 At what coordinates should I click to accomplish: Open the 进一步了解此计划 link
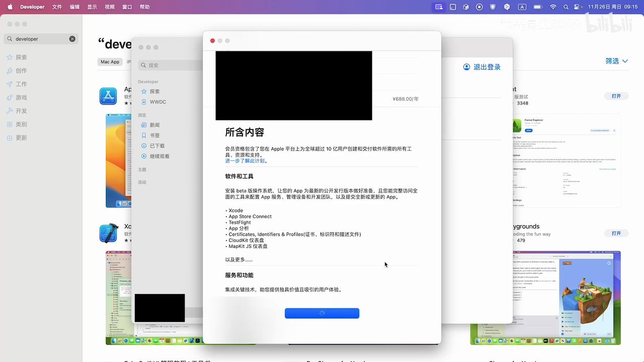point(245,161)
